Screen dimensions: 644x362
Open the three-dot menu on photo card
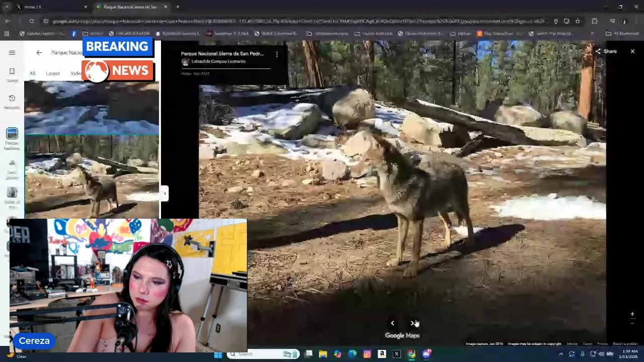(277, 54)
